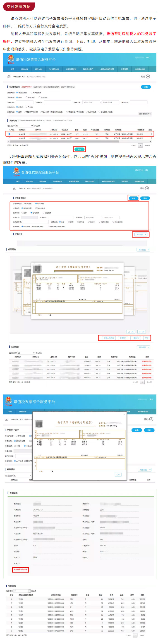Click 查询 button beside 税款所属期
The image size is (158, 644).
click(x=146, y=87)
